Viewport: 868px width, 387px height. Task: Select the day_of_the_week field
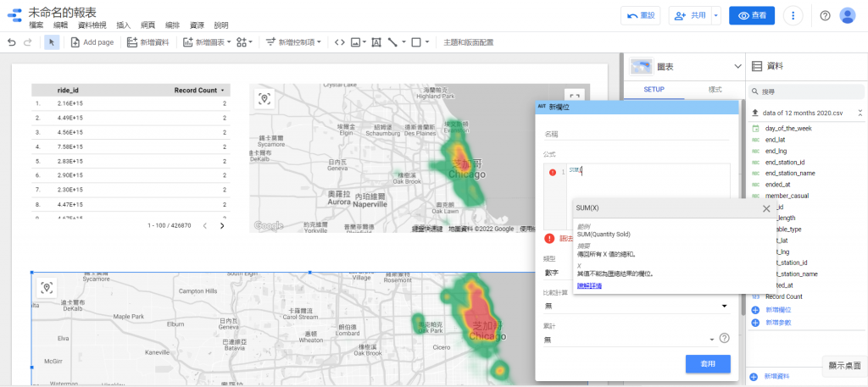click(x=787, y=128)
